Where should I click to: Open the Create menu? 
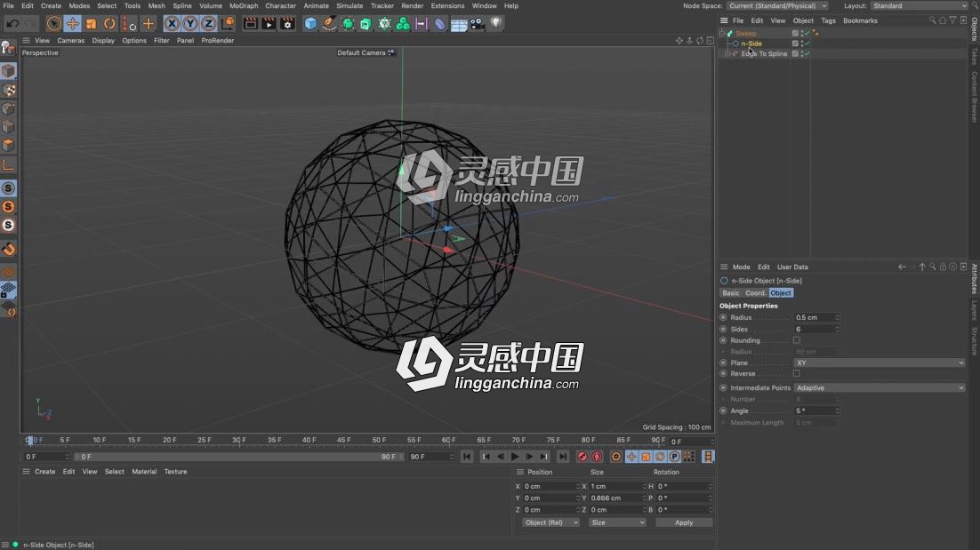(x=52, y=5)
